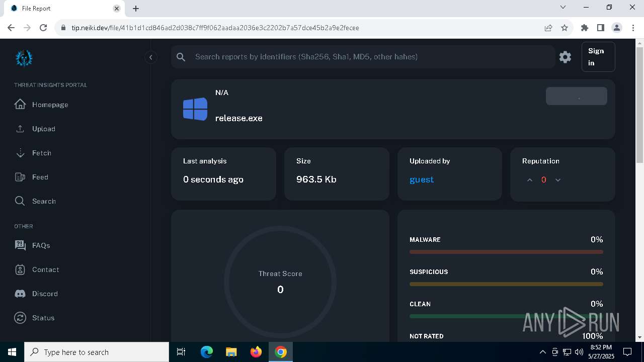Click the magnifier icon in search bar
This screenshot has width=644, height=362.
[x=181, y=57]
